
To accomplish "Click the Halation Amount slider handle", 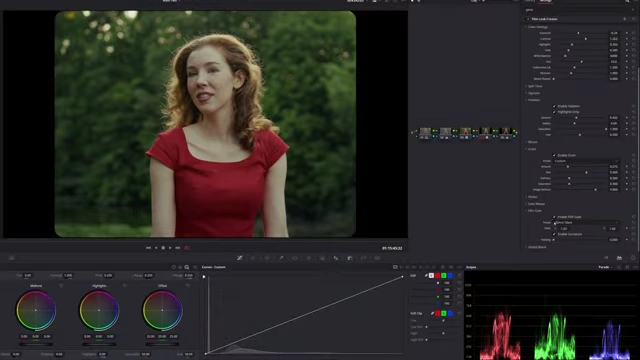I will coord(576,118).
